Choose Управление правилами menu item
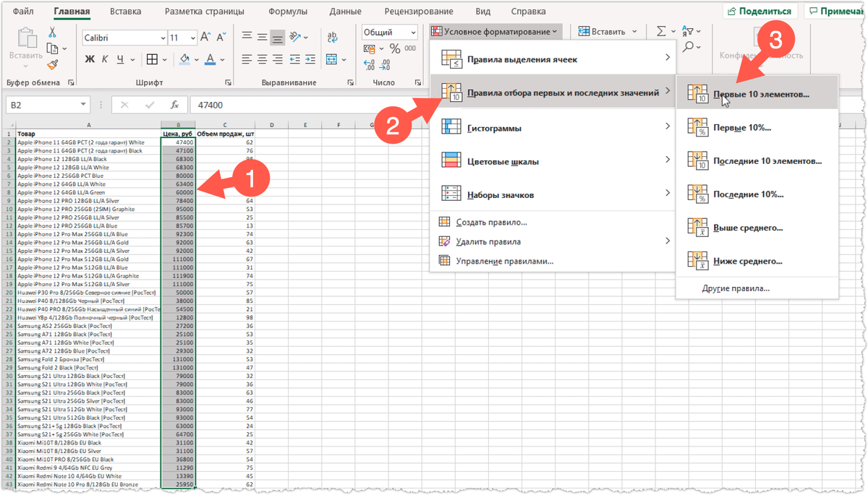This screenshot has width=868, height=495. click(552, 261)
